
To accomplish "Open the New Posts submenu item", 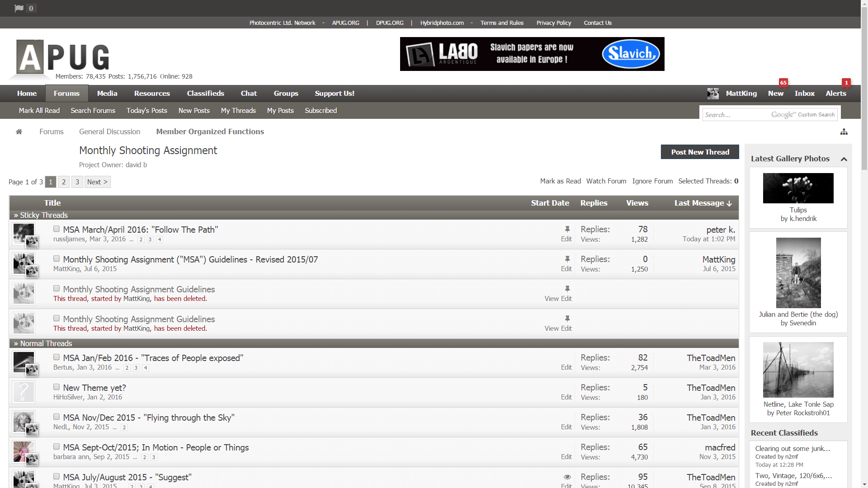I will coord(194,111).
